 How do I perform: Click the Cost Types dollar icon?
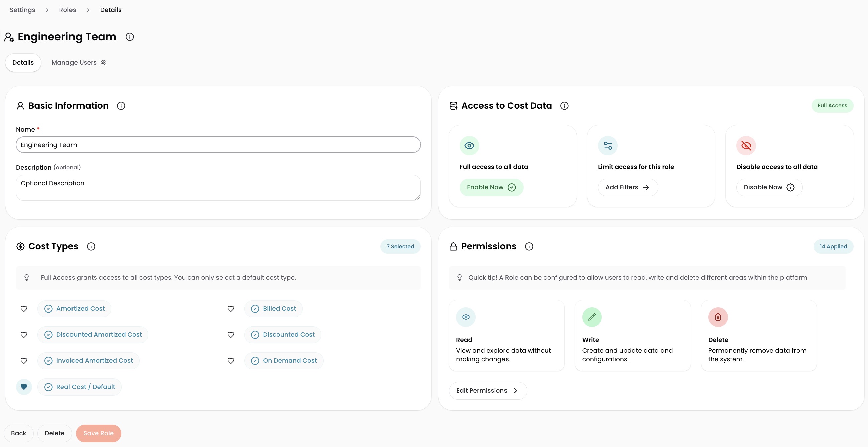click(x=21, y=246)
